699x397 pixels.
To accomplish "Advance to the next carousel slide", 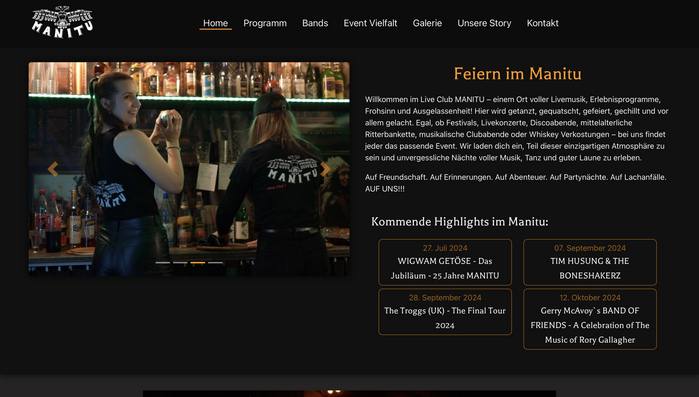I will click(325, 169).
